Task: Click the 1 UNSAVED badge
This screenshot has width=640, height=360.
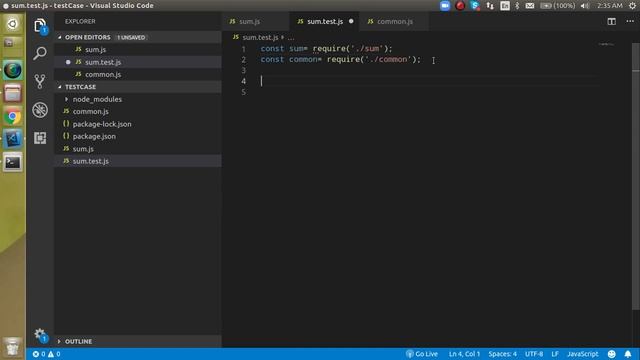Action: click(x=131, y=37)
